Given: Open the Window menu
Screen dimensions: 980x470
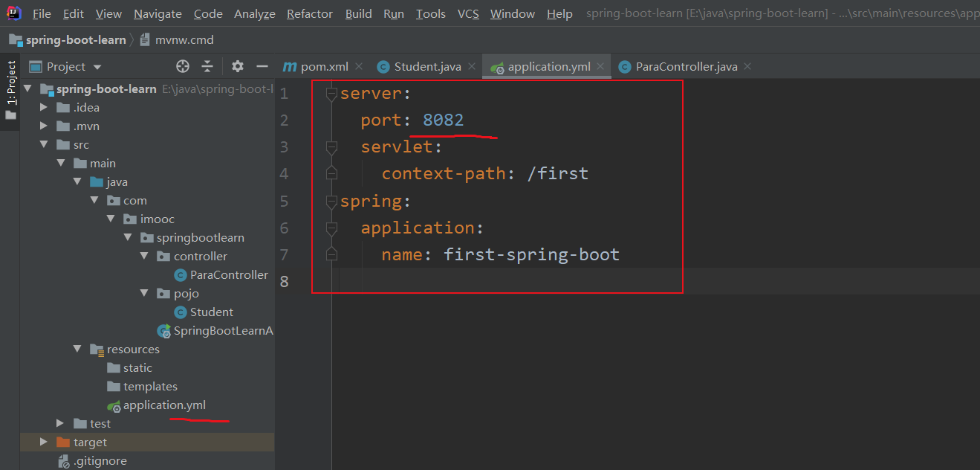Looking at the screenshot, I should click(x=513, y=13).
